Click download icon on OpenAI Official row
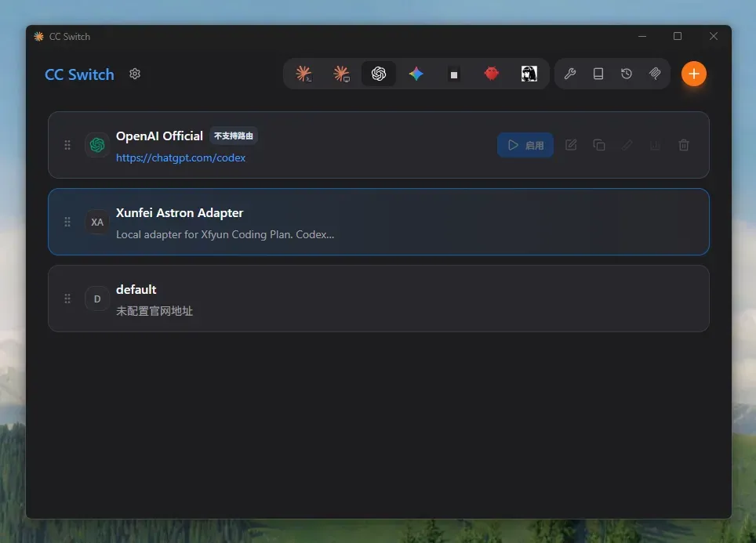756x543 pixels. pos(656,145)
